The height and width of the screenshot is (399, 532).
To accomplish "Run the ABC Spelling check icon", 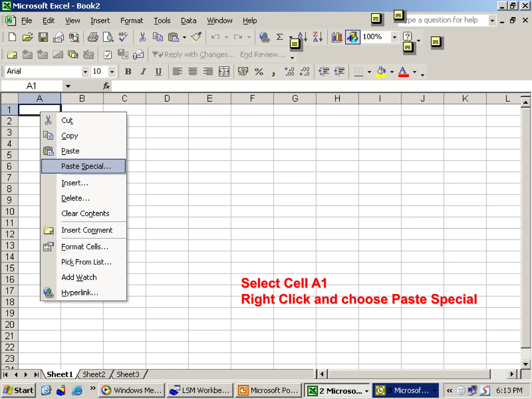I will (123, 37).
